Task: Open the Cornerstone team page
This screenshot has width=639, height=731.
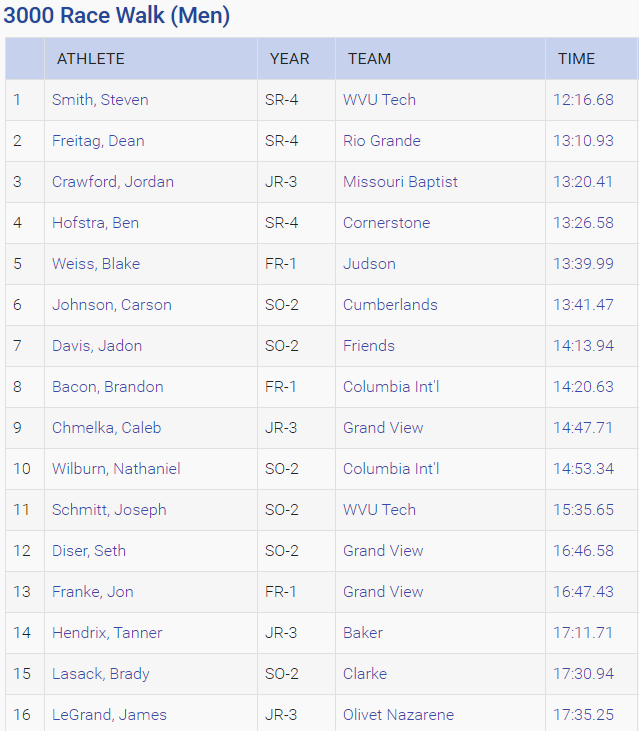Action: pos(386,223)
